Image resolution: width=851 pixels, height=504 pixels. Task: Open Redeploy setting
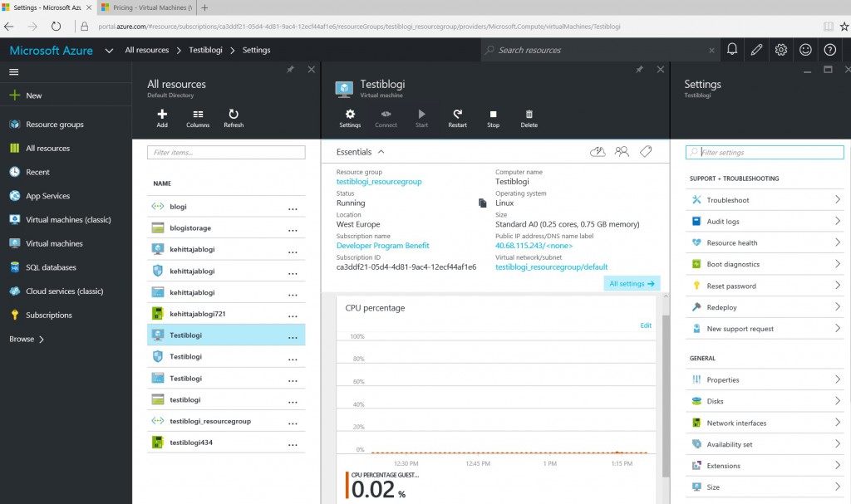coord(765,307)
